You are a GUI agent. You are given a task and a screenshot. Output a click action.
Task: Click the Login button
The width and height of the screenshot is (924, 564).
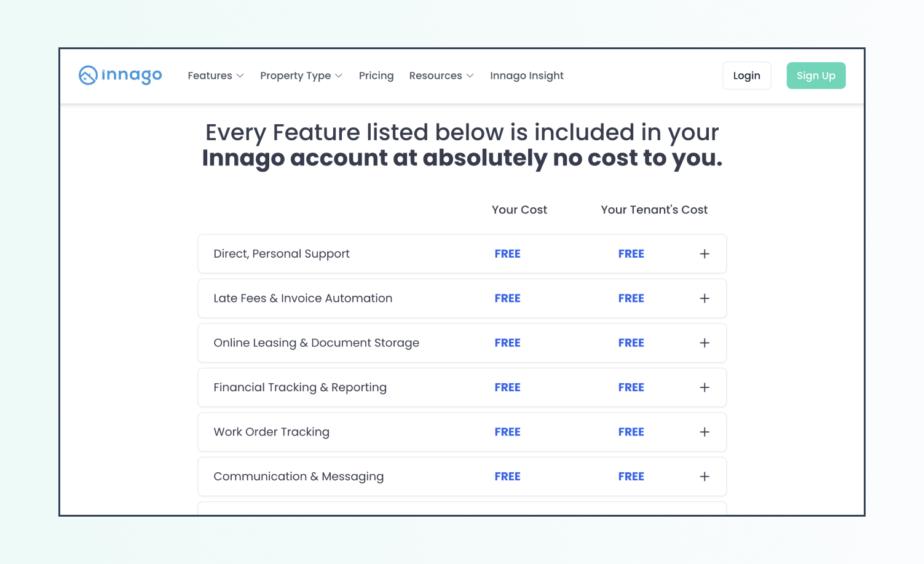(746, 76)
